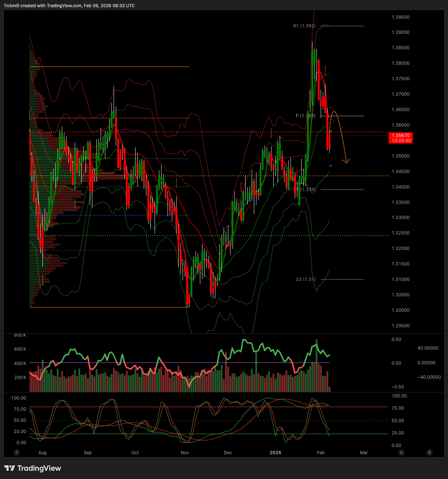Click the Mar label on the time axis

pyautogui.click(x=364, y=453)
